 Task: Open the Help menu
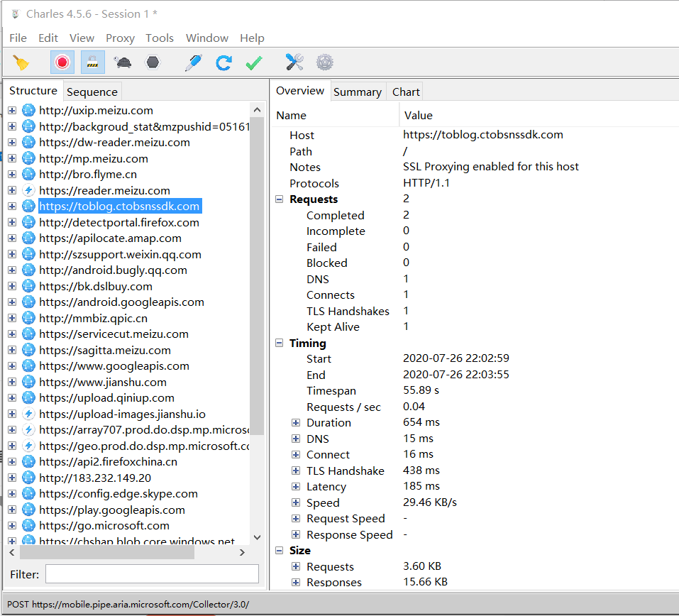(x=252, y=38)
